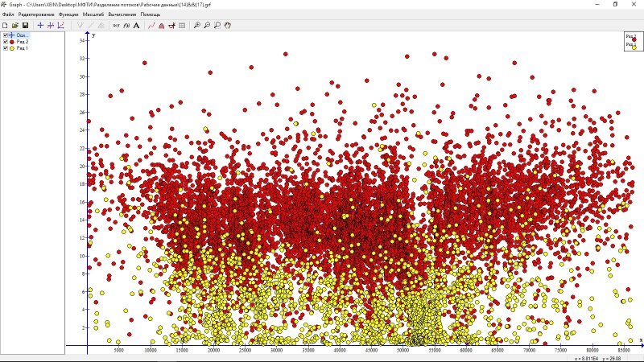
Task: Click the red Ряд 2 legend marker
Action: (x=634, y=39)
